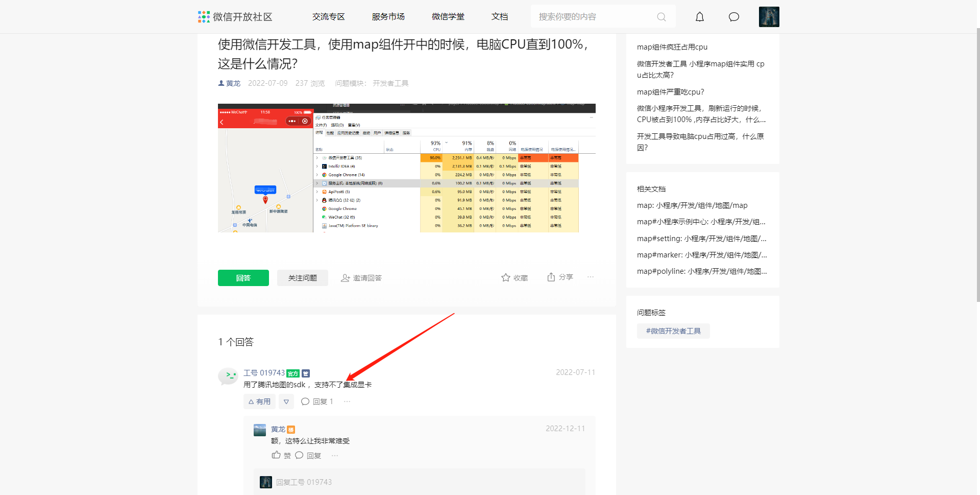Click the 邀请回答 person icon
Viewport: 980px width, 495px height.
point(346,278)
